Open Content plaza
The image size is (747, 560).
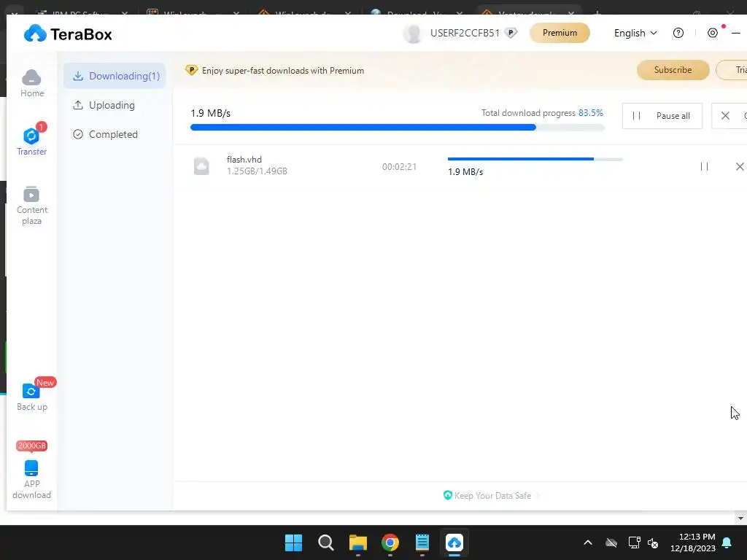32,205
